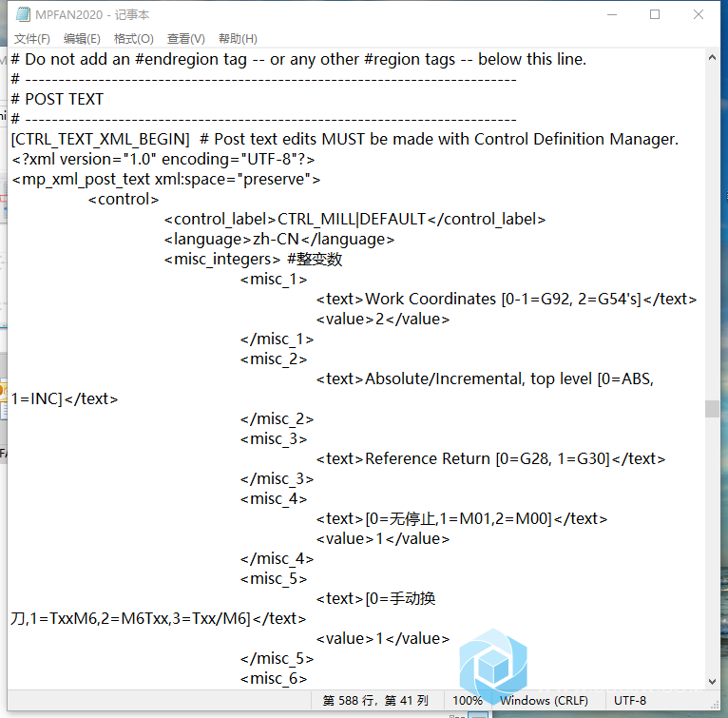Screen dimensions: 728x718
Task: Click the '<value>2</value>' line
Action: tap(383, 319)
